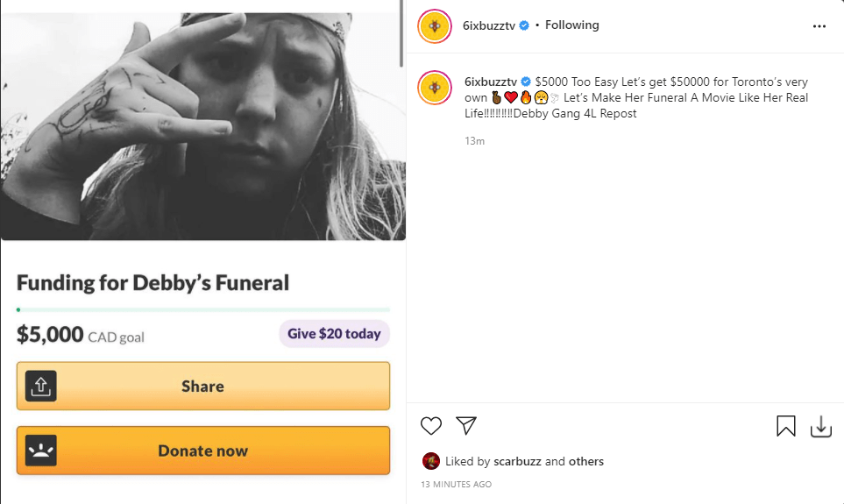The image size is (844, 504).
Task: Open 6ixbuzztv username in the caption
Action: [490, 82]
